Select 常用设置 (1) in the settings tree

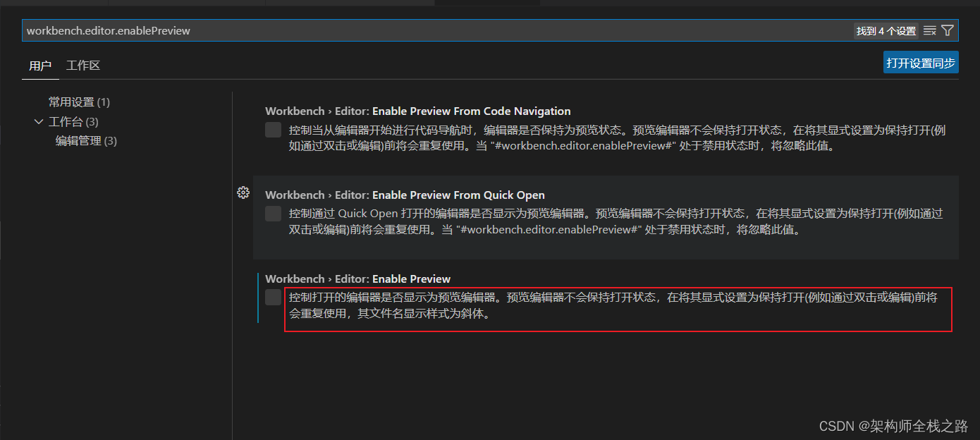[x=79, y=102]
